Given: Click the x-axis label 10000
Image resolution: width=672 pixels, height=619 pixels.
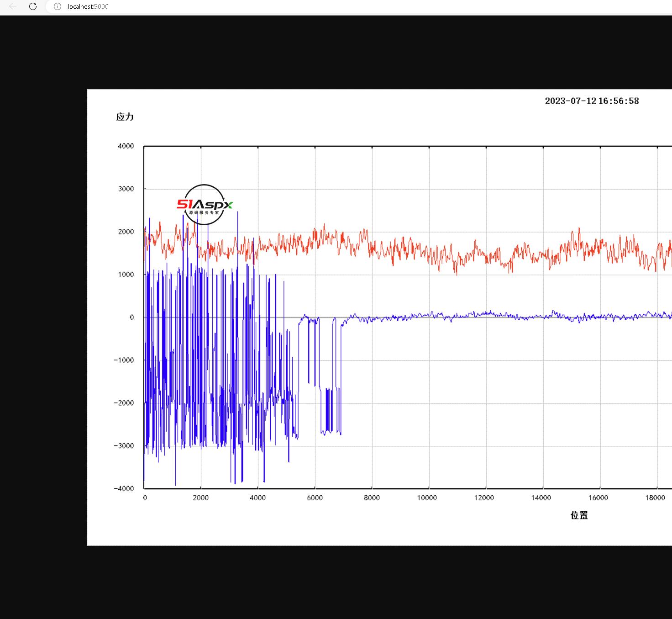Looking at the screenshot, I should pyautogui.click(x=427, y=498).
